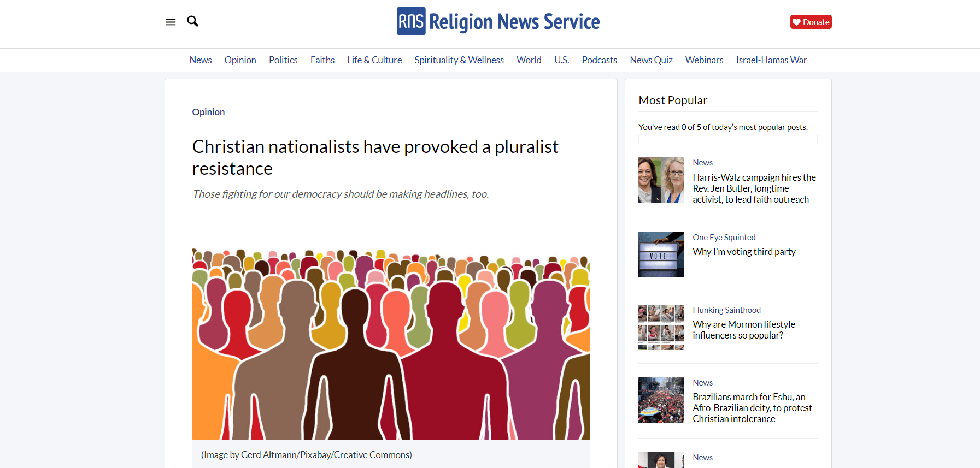Open the hamburger menu icon

tap(171, 22)
